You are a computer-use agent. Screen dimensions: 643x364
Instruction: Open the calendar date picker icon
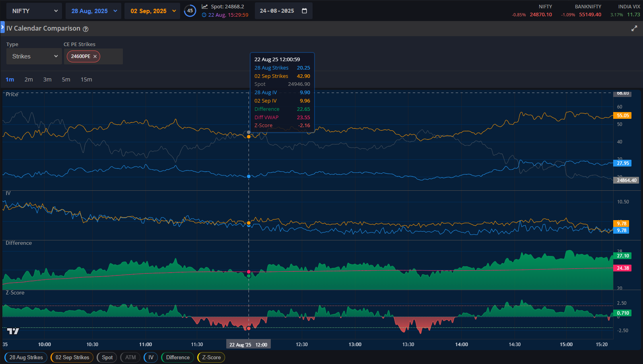click(304, 11)
